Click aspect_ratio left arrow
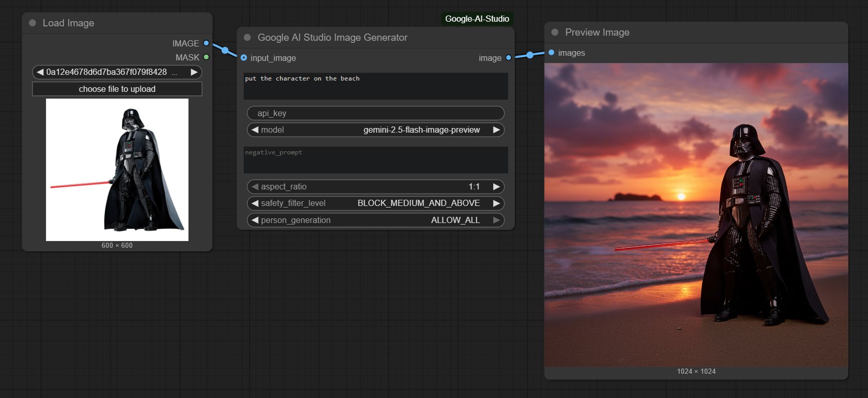 (x=255, y=187)
